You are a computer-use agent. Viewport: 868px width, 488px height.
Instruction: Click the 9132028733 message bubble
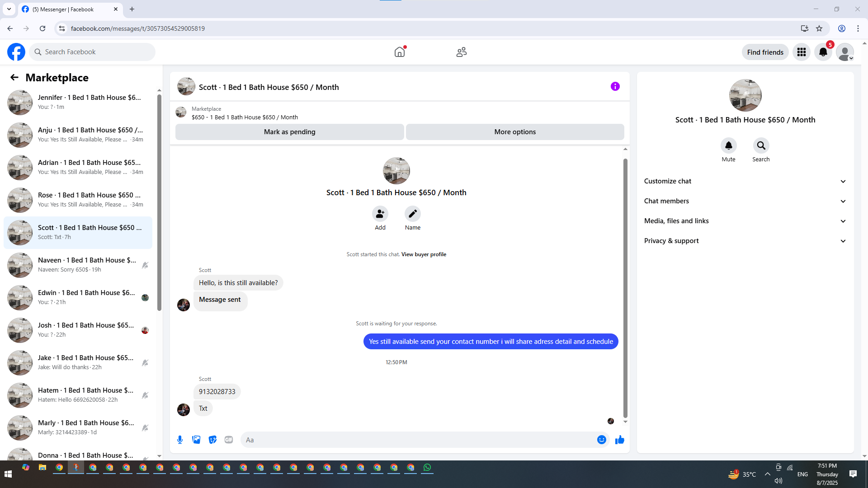[217, 391]
